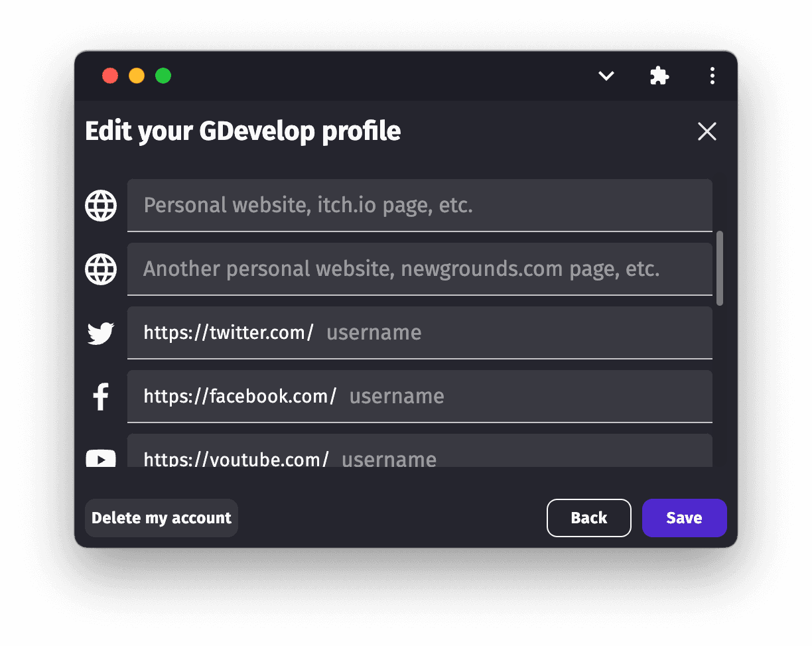Click the download chevron in the toolbar
Viewport: 812px width, 646px height.
click(606, 76)
